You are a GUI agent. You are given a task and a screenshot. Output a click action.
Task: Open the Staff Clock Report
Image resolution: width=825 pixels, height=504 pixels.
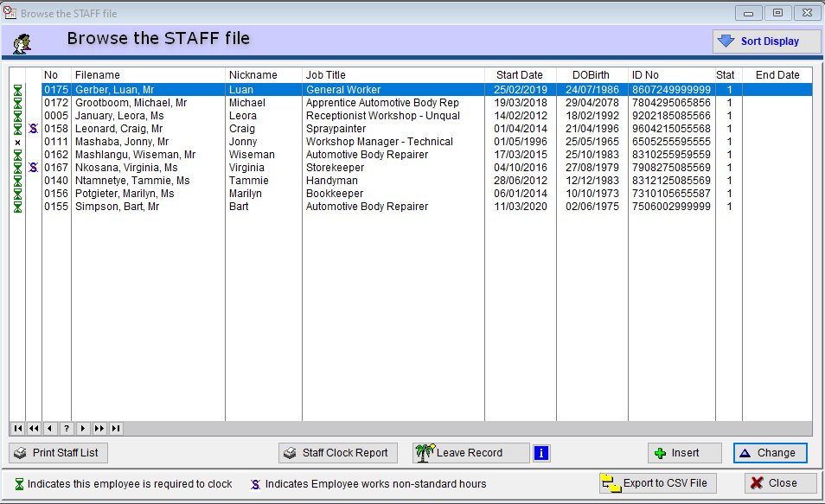[338, 453]
